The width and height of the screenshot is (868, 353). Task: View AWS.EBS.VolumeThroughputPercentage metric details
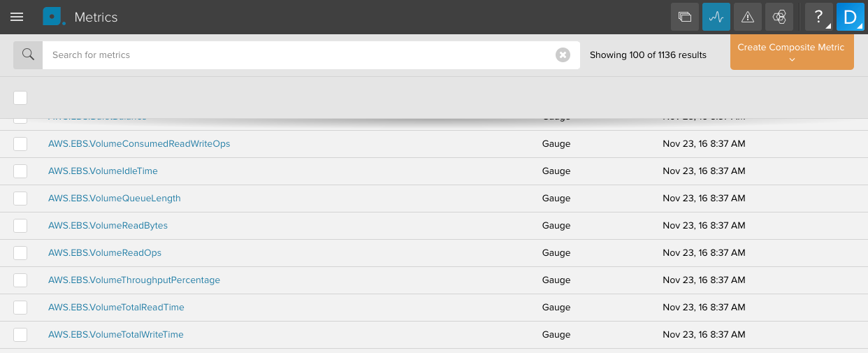coord(134,280)
